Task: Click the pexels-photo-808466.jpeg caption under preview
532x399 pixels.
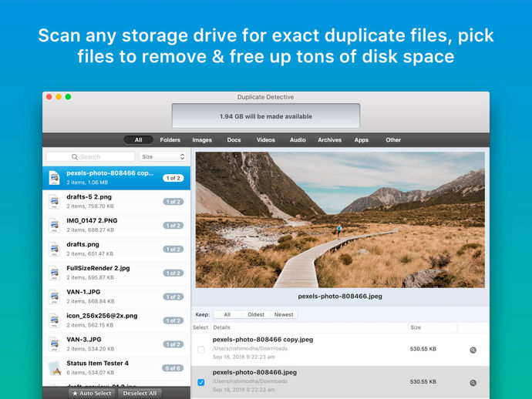Action: [x=340, y=296]
